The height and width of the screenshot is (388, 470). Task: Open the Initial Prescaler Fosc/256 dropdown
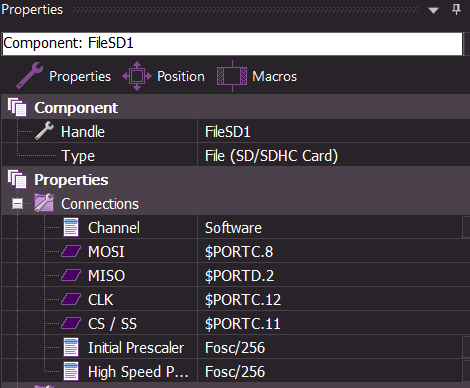click(x=466, y=347)
